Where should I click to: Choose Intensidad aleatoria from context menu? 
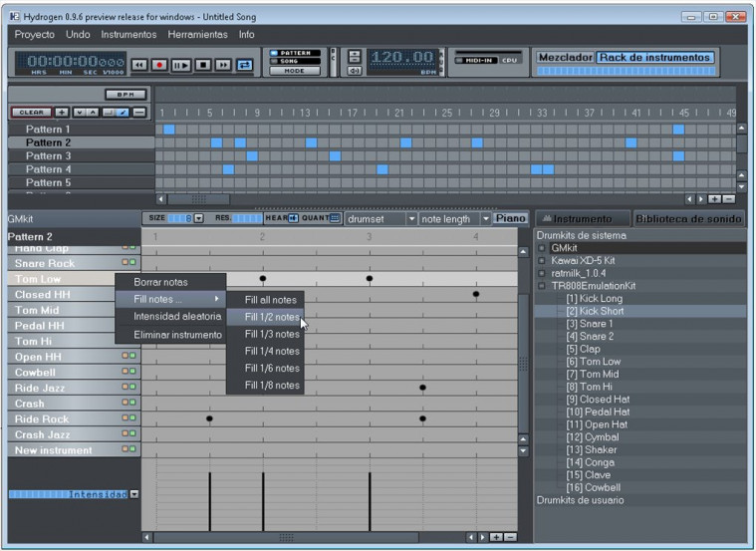point(170,317)
